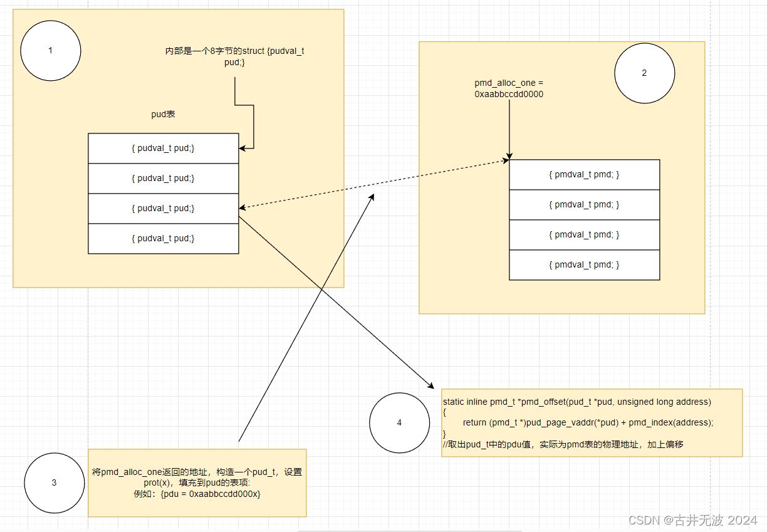
Task: Click the last { pmdval_t pmd; } cell
Action: point(584,264)
